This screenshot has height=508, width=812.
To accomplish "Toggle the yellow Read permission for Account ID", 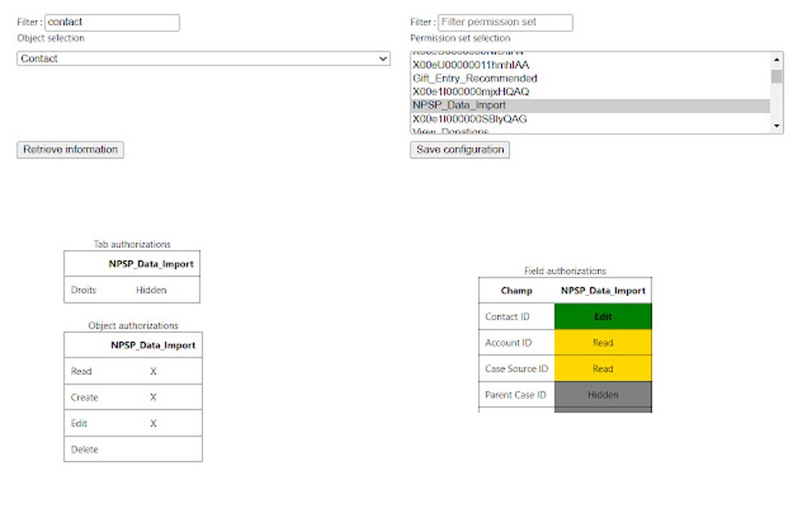I will click(602, 342).
